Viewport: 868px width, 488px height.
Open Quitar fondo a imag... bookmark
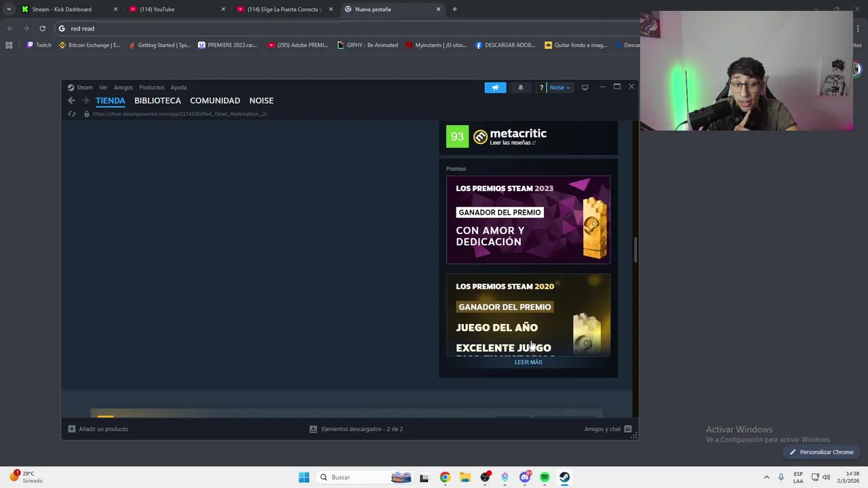[x=576, y=45]
